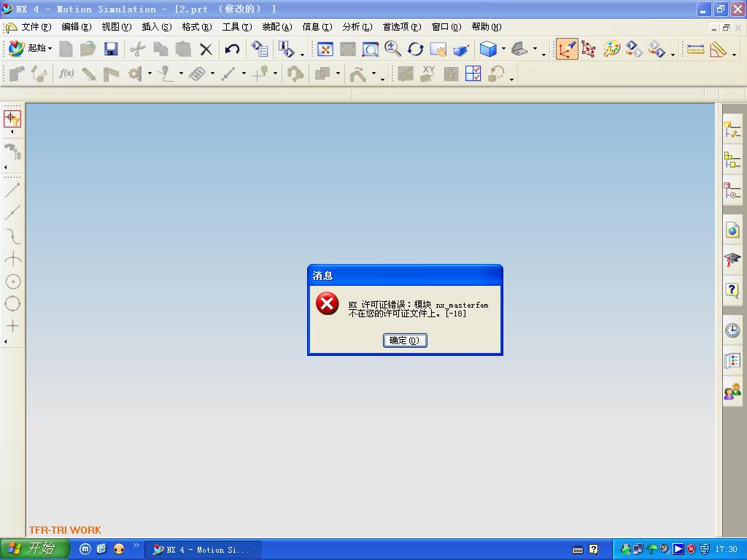This screenshot has height=560, width=747.
Task: Click the object properties list icon
Action: coord(260,49)
